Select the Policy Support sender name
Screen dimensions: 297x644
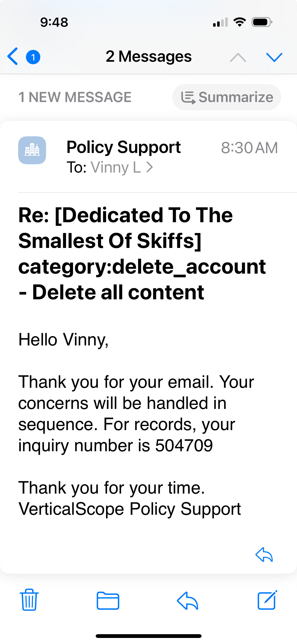click(x=124, y=147)
